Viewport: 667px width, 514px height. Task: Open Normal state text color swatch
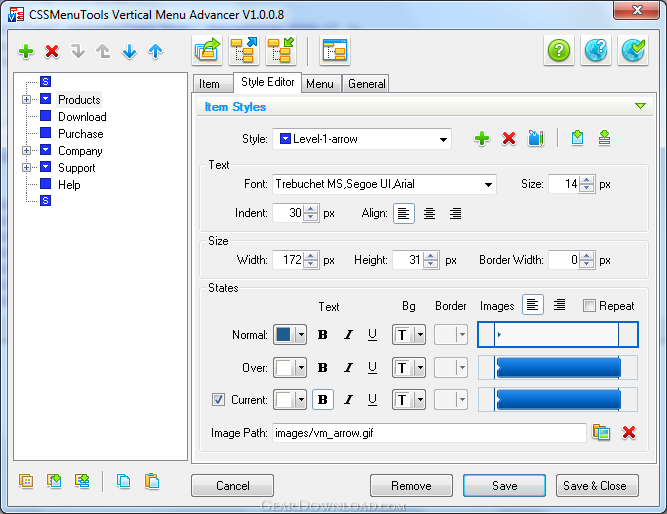(290, 335)
